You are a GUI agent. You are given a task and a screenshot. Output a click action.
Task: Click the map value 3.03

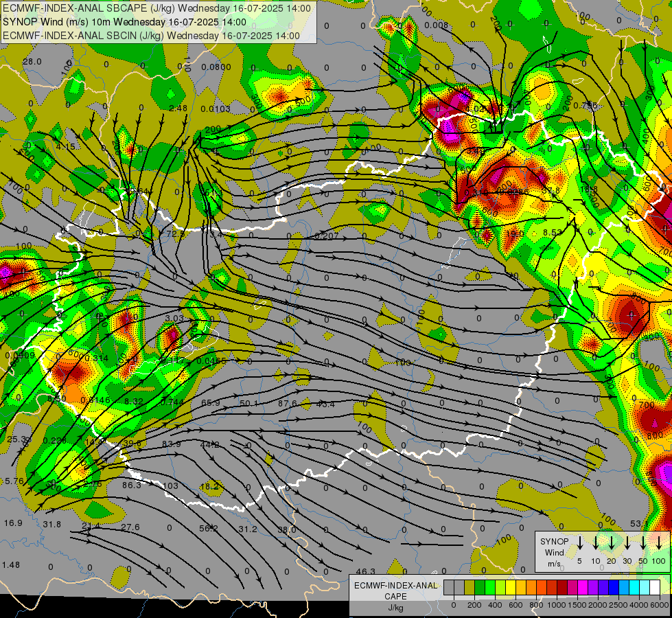[174, 318]
